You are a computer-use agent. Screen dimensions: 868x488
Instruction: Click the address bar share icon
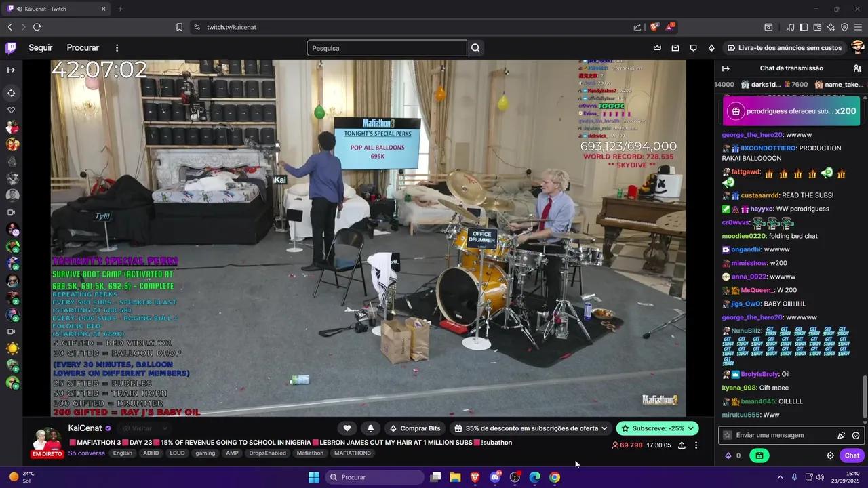pos(637,27)
